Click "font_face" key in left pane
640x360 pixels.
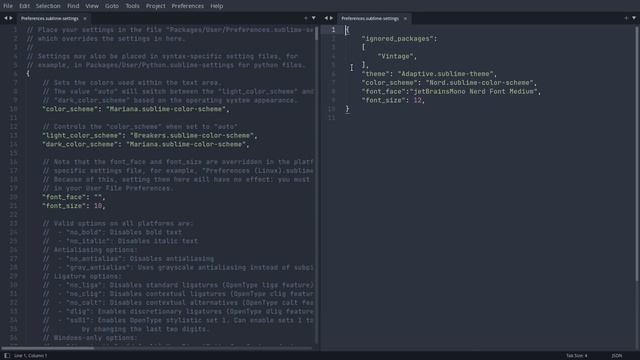coord(64,197)
